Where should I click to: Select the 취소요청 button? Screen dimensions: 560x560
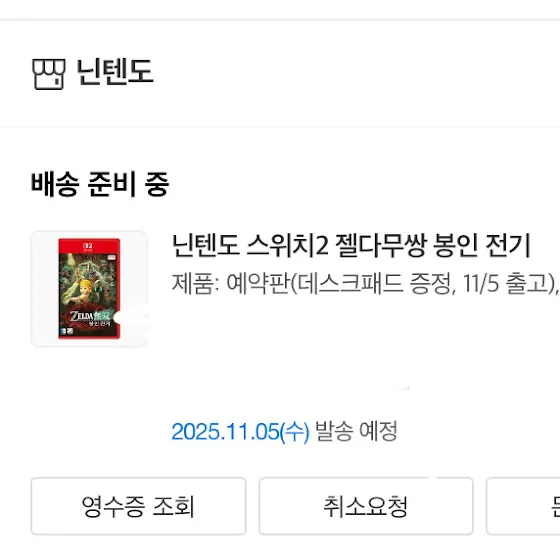(366, 506)
